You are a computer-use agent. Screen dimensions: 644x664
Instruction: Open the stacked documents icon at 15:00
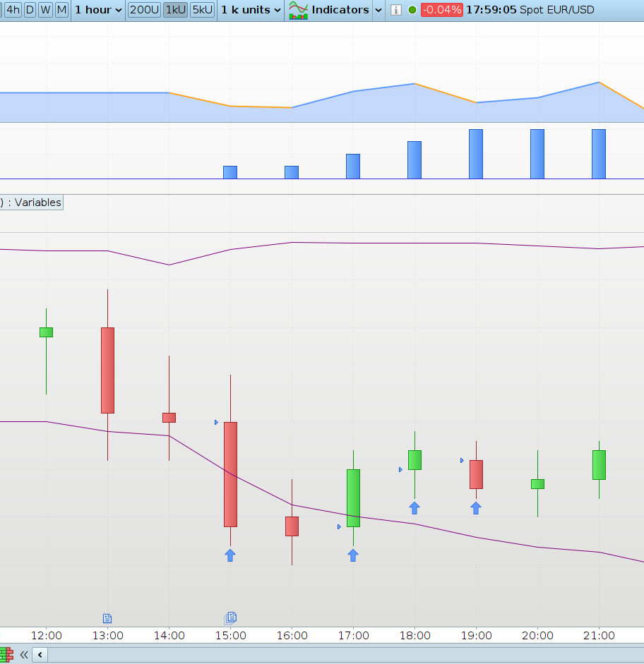(230, 618)
